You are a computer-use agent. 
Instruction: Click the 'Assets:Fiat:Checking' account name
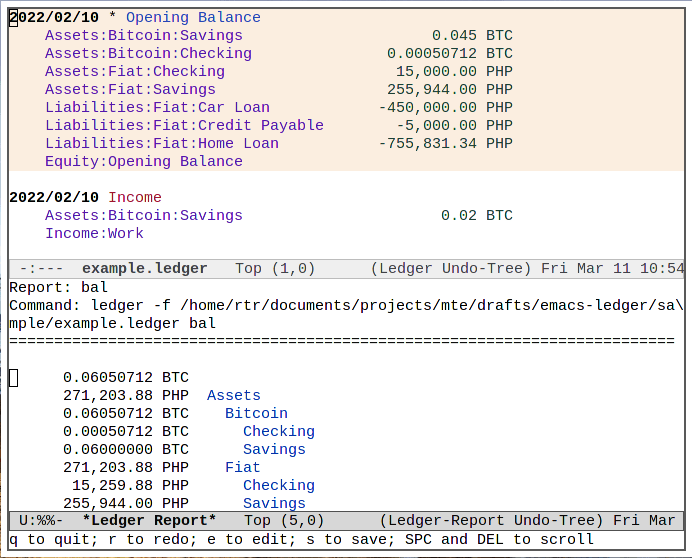coord(135,72)
